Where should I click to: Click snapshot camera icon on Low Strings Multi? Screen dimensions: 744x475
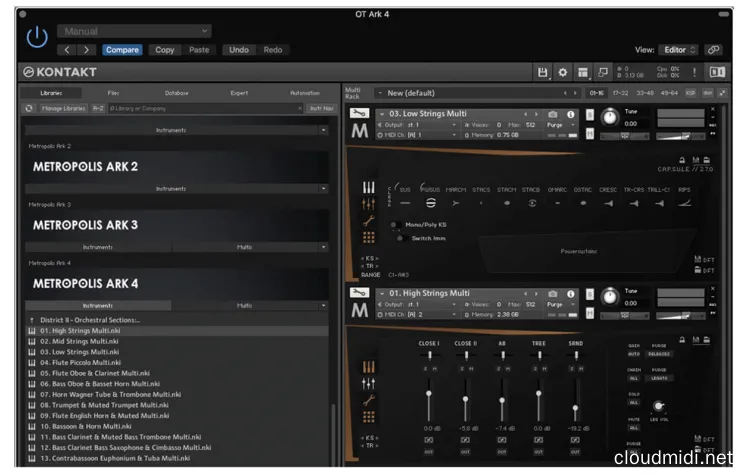point(553,114)
